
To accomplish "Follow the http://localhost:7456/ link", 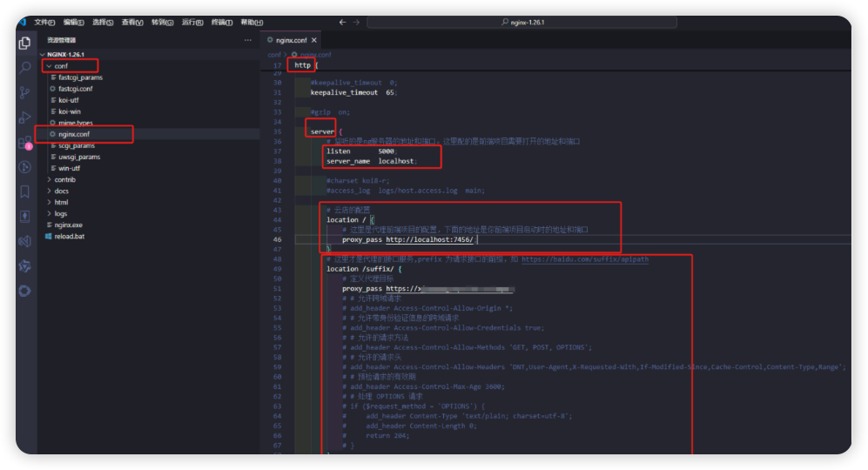I will click(x=429, y=239).
